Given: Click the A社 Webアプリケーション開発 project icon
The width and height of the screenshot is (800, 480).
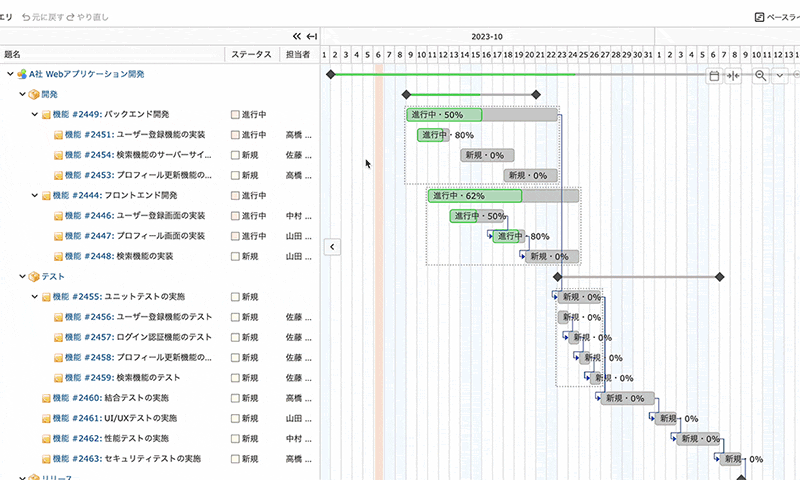Looking at the screenshot, I should click(22, 74).
